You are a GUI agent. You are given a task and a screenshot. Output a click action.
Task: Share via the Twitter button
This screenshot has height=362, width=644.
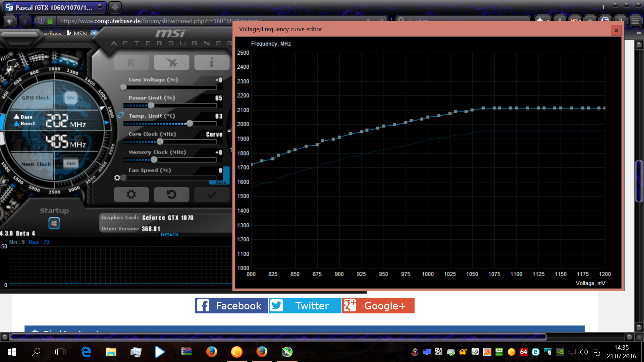(x=305, y=306)
